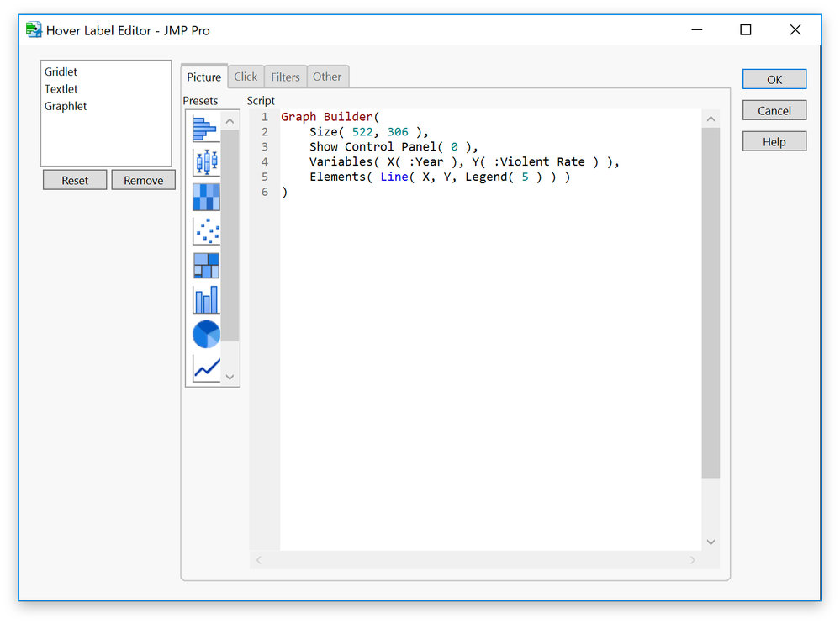Select the treemap preset icon

[x=206, y=265]
